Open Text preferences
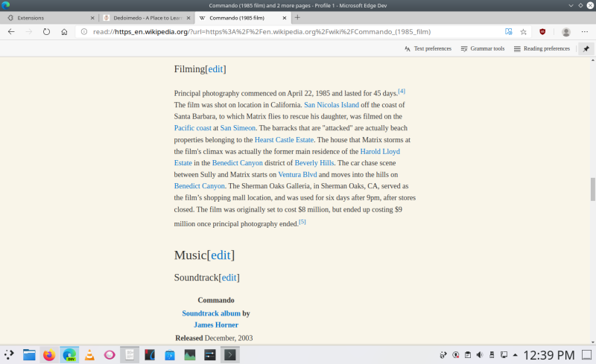The height and width of the screenshot is (364, 596). click(428, 48)
